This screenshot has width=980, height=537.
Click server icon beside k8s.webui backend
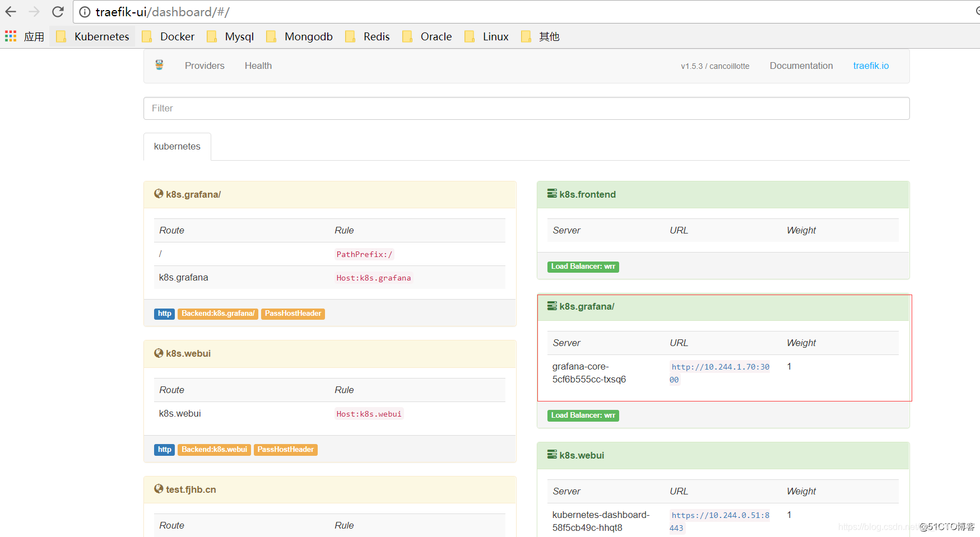[x=552, y=455]
